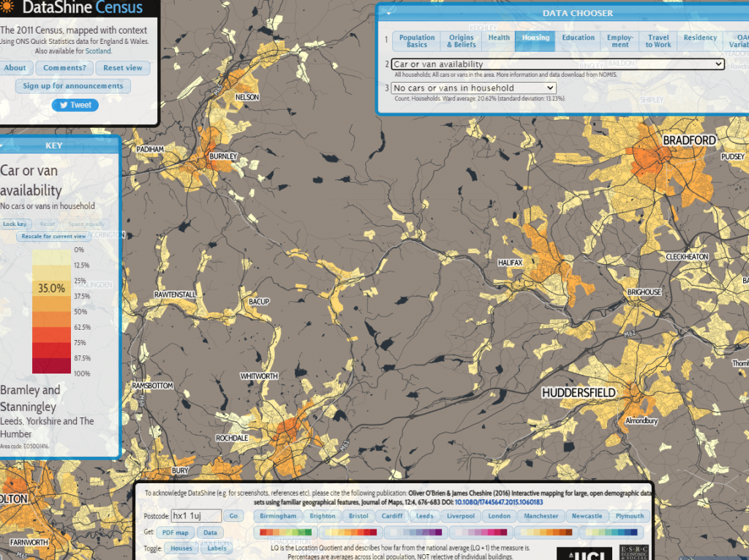The height and width of the screenshot is (560, 749).
Task: Click the ROCHDALE map label
Action: 232,438
